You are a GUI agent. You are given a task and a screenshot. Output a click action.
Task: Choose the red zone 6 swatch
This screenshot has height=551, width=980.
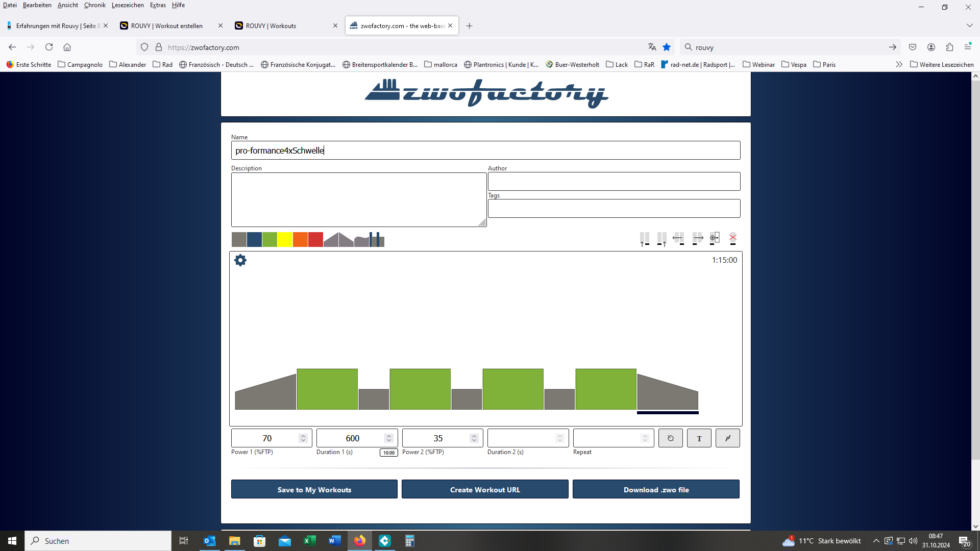(x=315, y=240)
